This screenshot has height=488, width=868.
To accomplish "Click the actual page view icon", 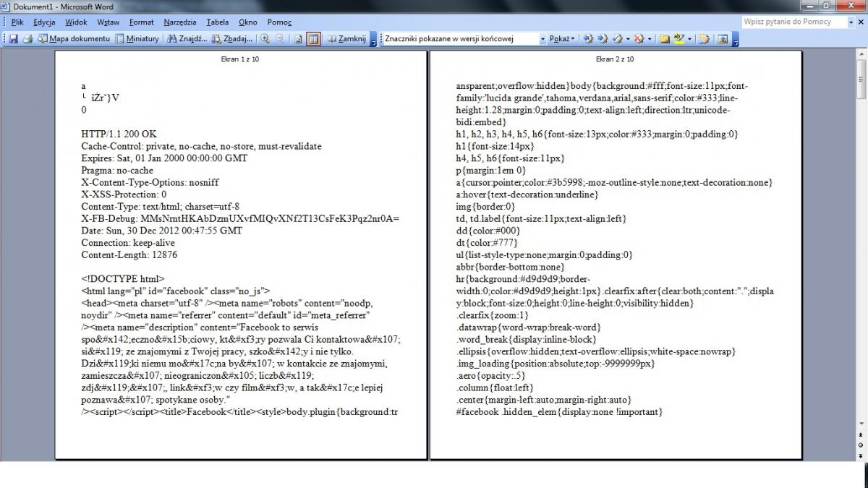I will pos(299,38).
